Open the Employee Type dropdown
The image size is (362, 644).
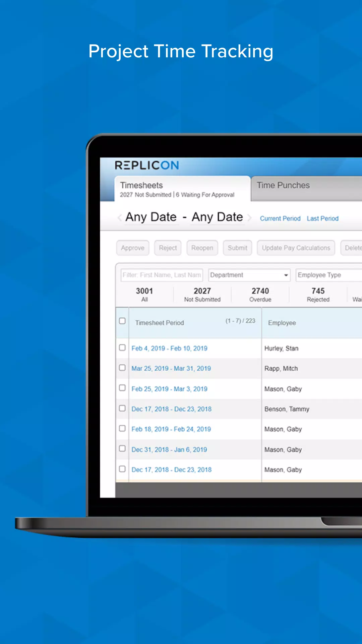click(x=329, y=275)
